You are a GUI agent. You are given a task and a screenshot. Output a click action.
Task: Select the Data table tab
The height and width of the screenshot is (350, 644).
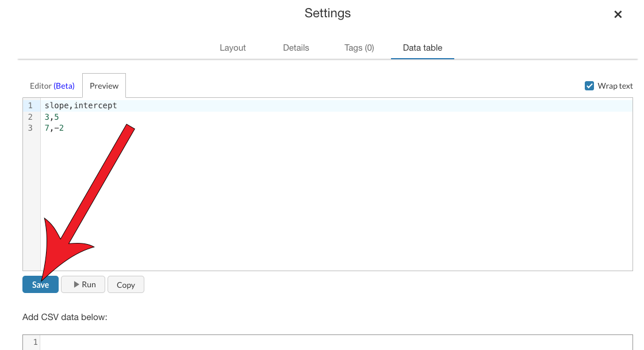point(422,48)
